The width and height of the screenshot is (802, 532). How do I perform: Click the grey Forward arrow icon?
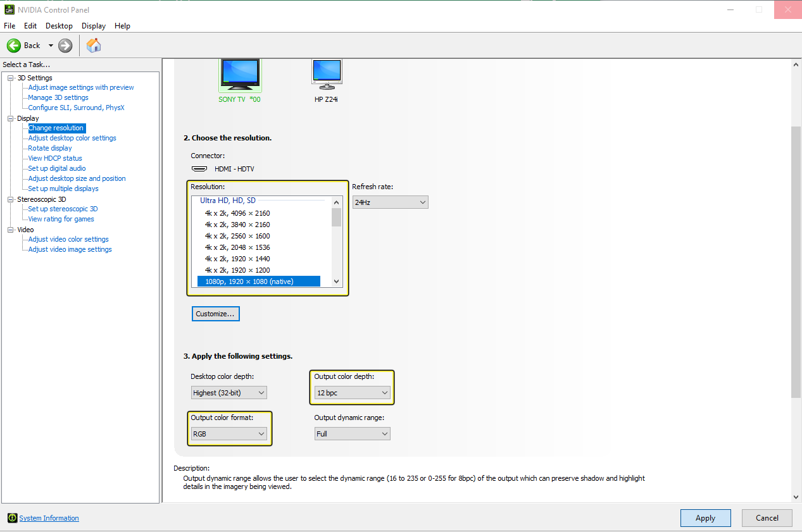click(65, 46)
